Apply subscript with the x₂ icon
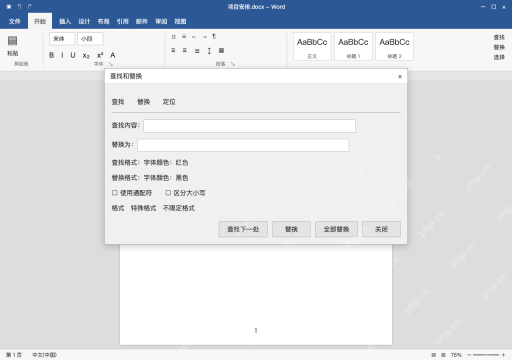 click(x=86, y=56)
